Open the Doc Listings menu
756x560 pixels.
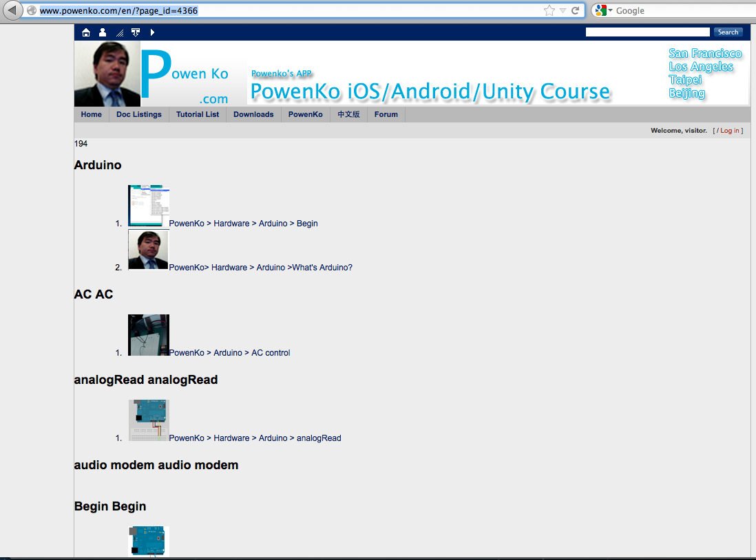(x=139, y=114)
